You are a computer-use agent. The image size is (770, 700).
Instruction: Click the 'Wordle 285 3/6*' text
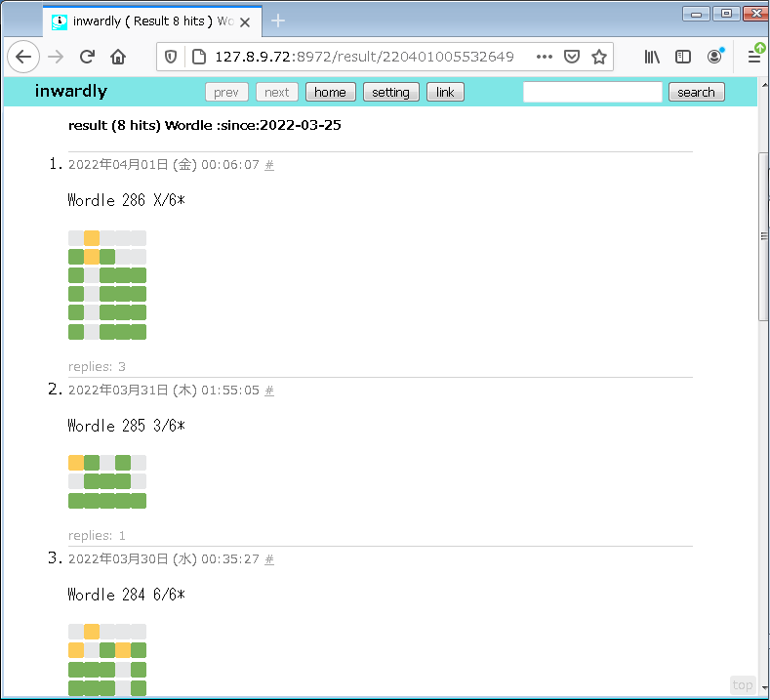[x=126, y=426]
